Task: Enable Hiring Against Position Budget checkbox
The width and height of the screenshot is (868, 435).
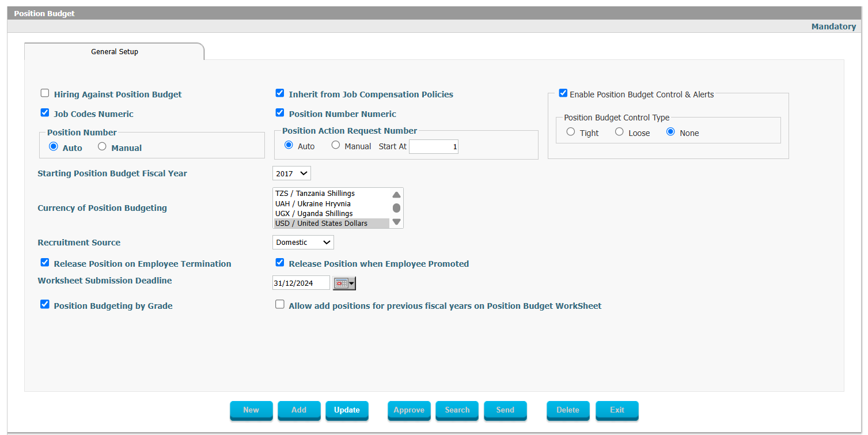Action: point(45,93)
